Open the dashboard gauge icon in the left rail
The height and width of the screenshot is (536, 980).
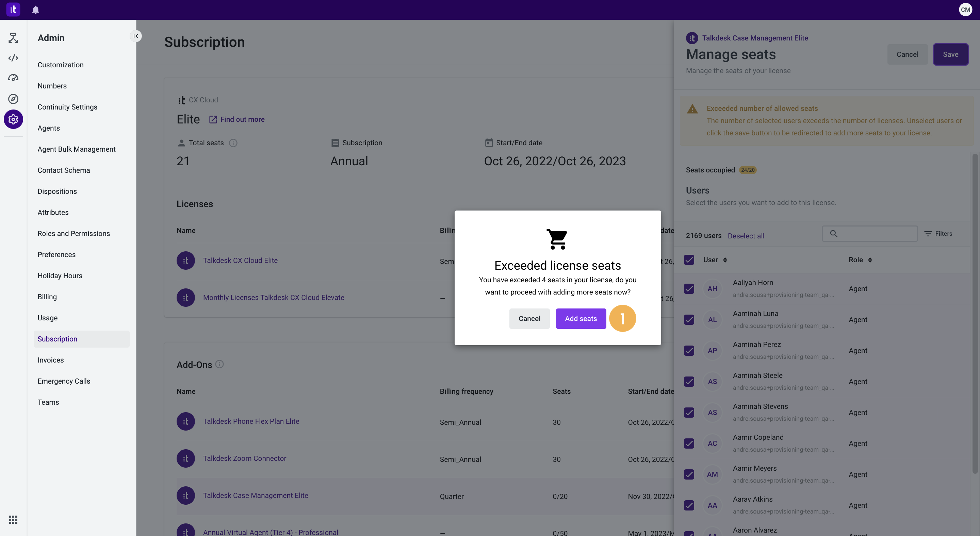pos(13,78)
